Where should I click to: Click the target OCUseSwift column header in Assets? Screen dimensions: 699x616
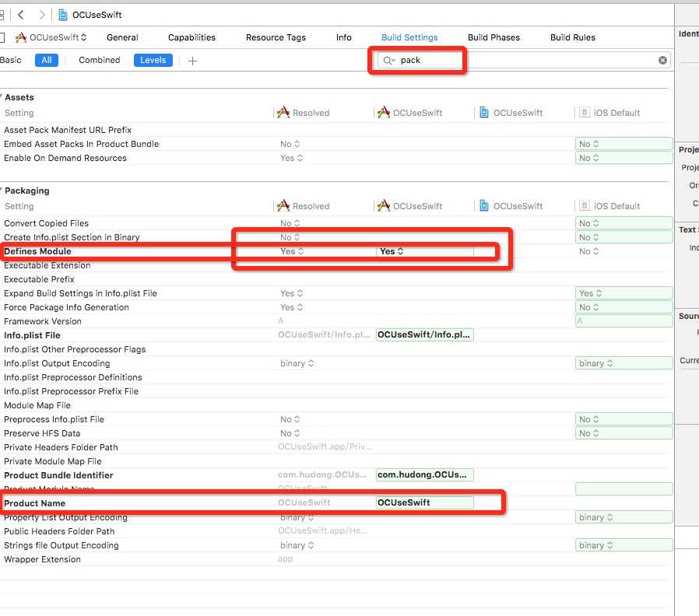[x=409, y=113]
